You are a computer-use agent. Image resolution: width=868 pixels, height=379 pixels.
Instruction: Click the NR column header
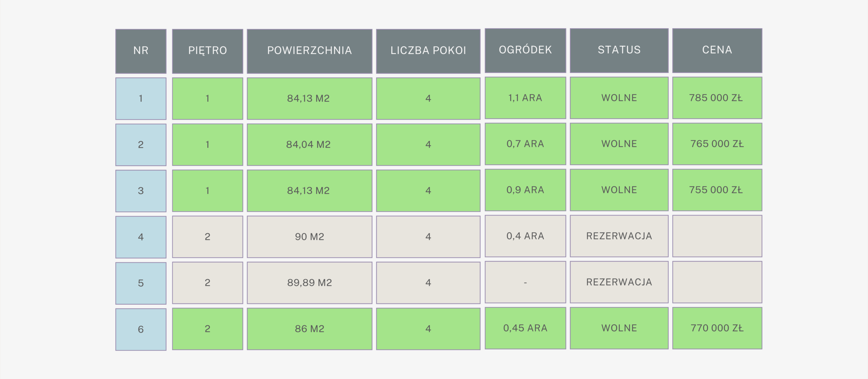pyautogui.click(x=141, y=51)
